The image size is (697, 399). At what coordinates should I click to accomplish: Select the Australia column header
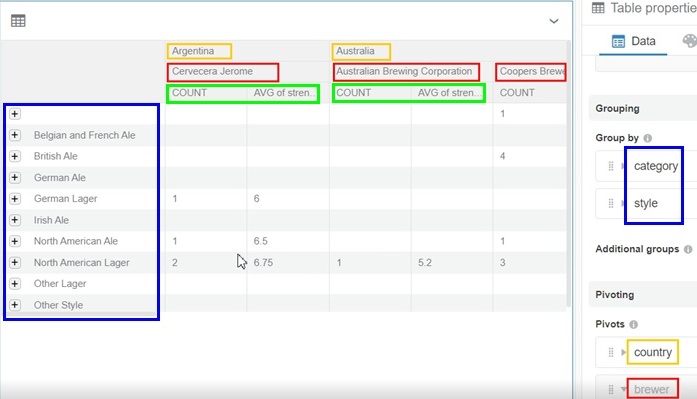pos(355,51)
